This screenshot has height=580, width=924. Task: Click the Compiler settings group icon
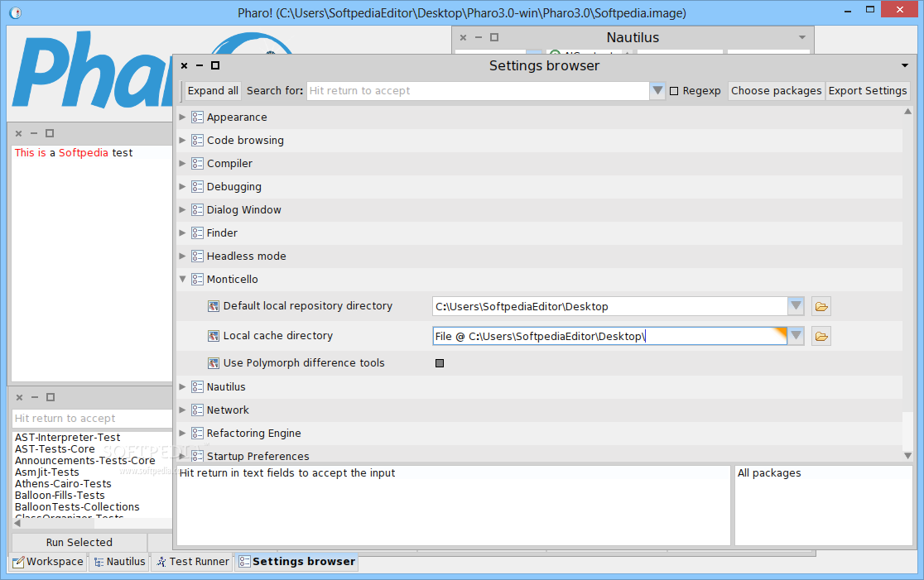(x=197, y=163)
